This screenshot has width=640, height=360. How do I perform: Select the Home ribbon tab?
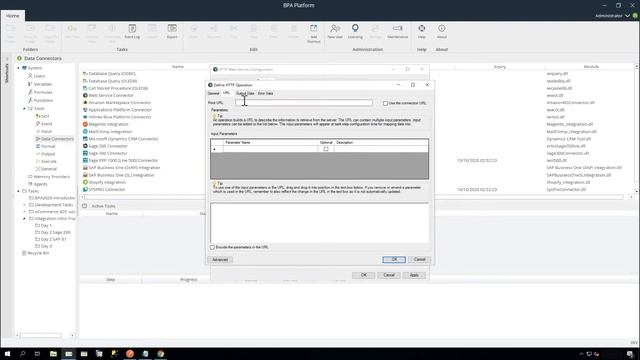(12, 16)
